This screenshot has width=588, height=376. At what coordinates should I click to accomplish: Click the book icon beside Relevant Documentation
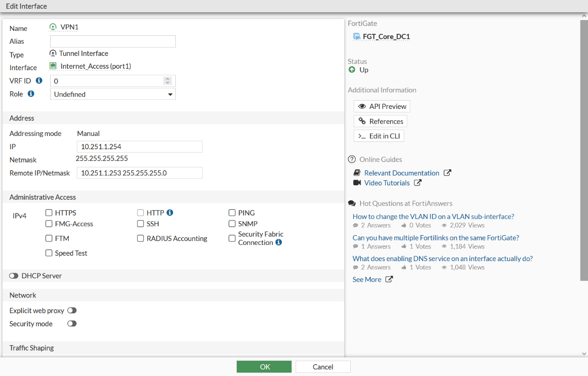(356, 172)
